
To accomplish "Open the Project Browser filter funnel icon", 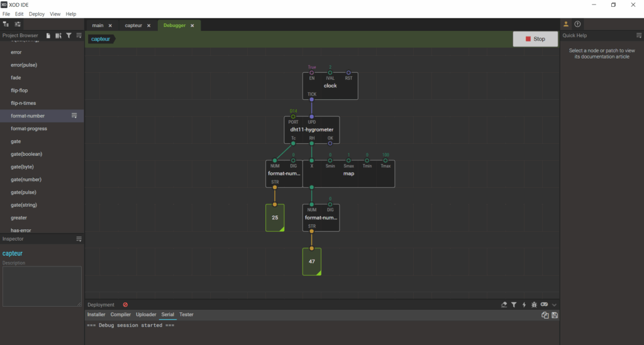I will coord(69,36).
